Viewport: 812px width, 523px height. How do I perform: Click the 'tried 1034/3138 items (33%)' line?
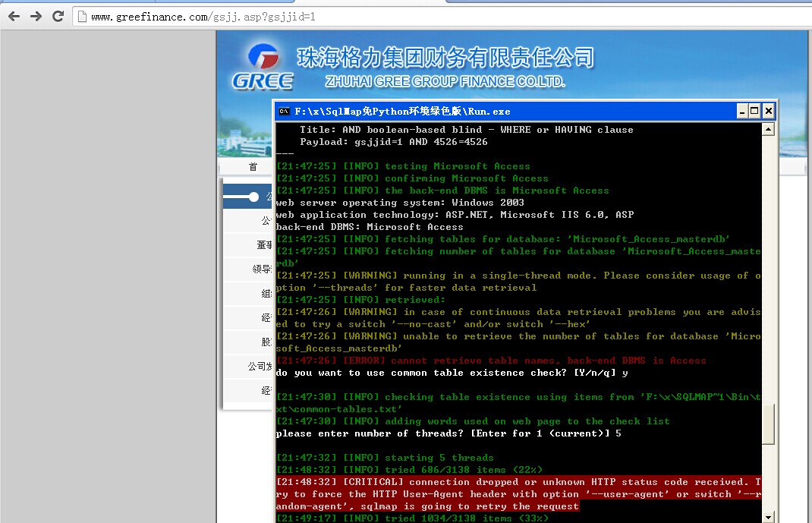pos(412,518)
